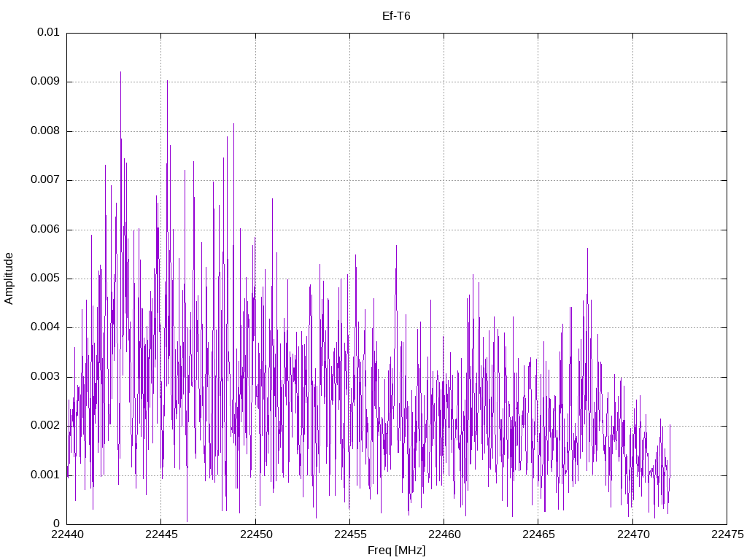
Task: Click the y-axis tick label 0.003
Action: [45, 377]
